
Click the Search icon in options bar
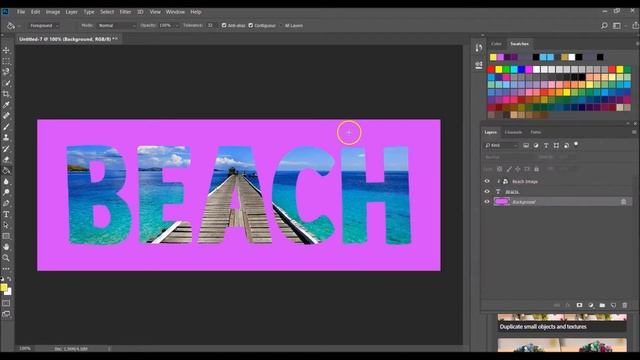(x=604, y=26)
